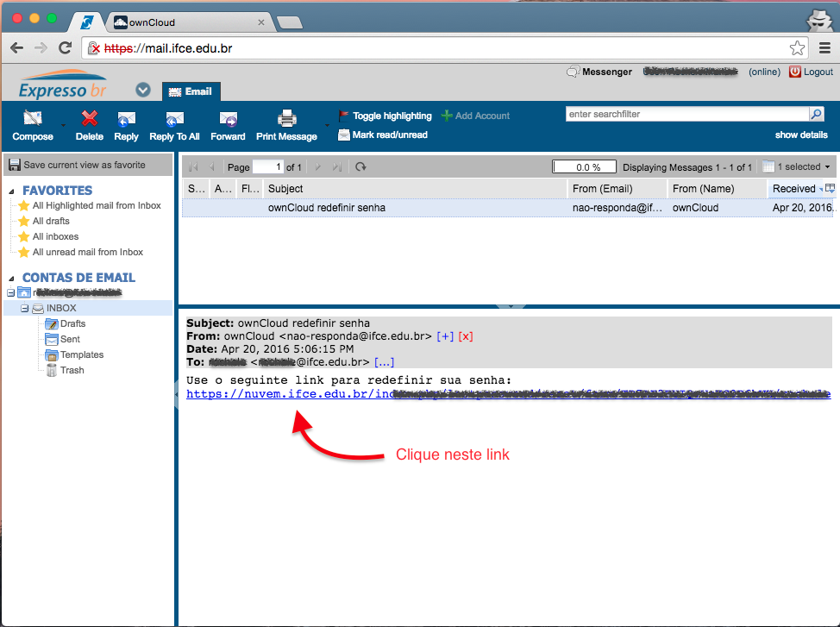Screen dimensions: 840x627
Task: Open the 1 selected dropdown
Action: [797, 167]
